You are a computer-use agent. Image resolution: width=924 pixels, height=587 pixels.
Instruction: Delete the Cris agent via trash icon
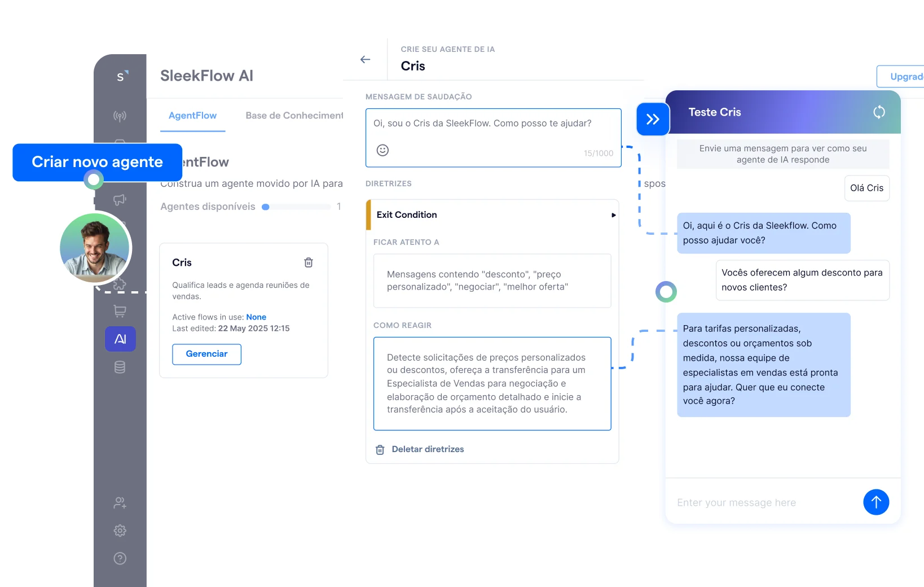coord(309,262)
